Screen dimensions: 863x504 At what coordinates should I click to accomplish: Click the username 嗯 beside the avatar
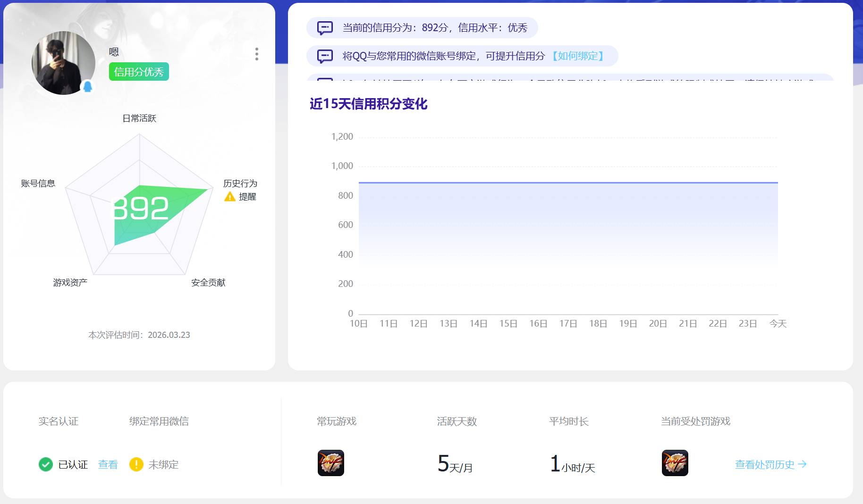tap(114, 51)
